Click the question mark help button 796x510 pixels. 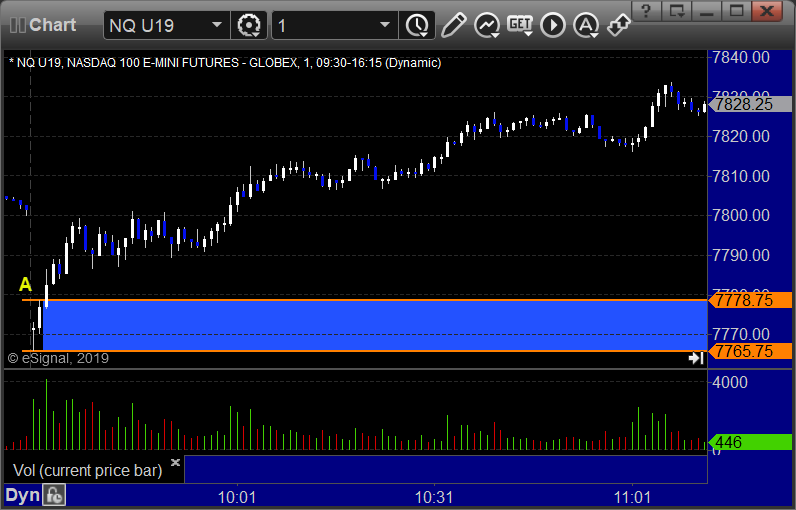pos(646,11)
